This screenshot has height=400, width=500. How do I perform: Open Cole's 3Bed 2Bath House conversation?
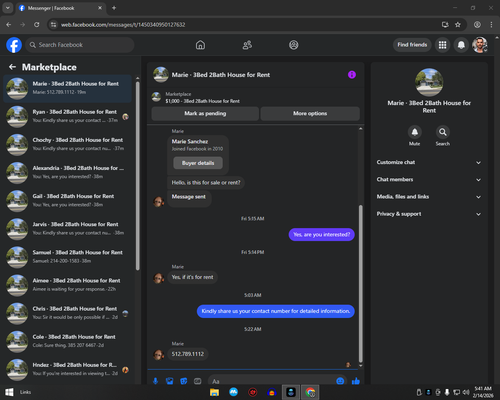tap(68, 341)
